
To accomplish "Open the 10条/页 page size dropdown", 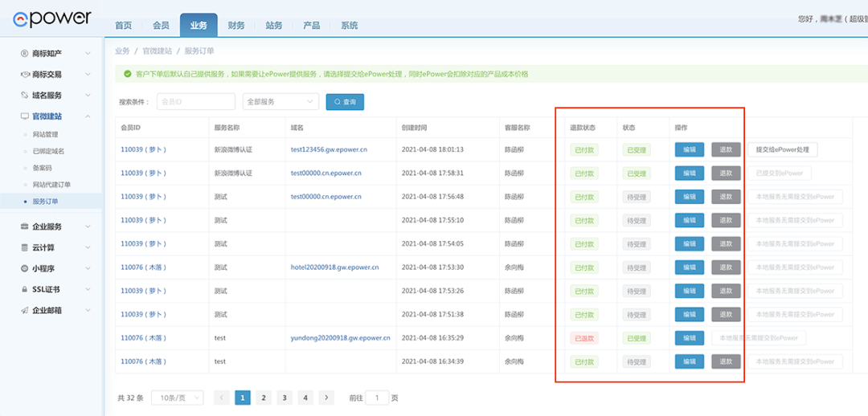I will pyautogui.click(x=181, y=398).
